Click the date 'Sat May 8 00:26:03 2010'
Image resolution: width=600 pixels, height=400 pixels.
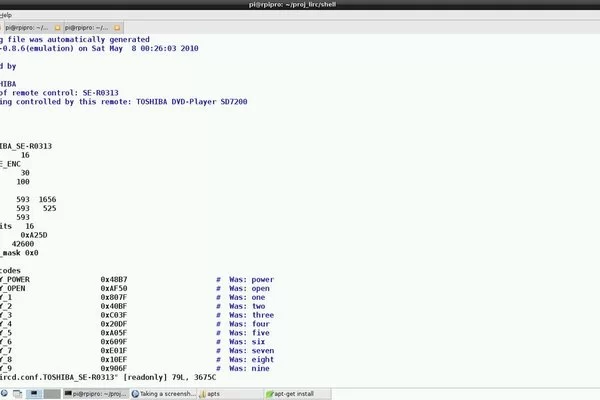145,49
